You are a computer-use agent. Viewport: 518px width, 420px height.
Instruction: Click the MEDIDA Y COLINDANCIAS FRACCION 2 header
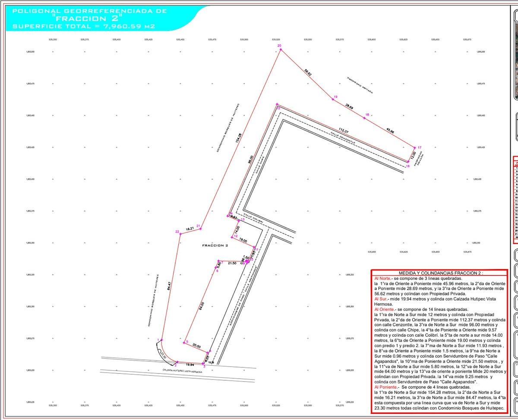tap(439, 273)
